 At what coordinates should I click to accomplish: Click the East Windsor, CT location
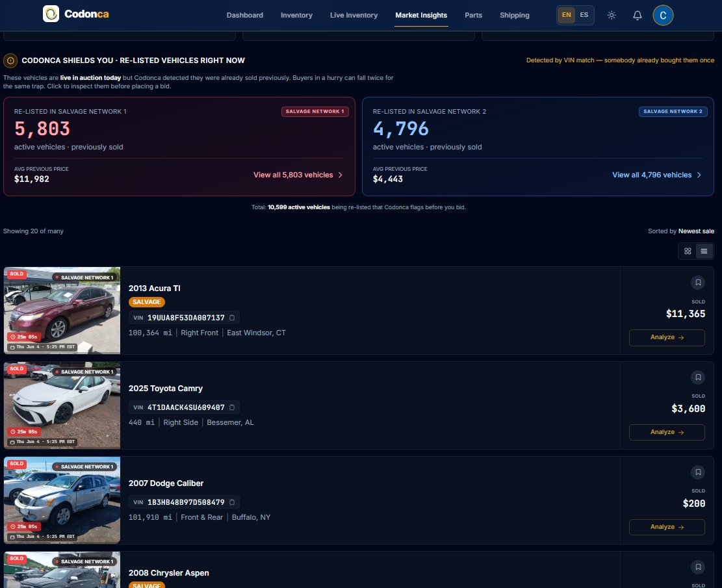(256, 333)
